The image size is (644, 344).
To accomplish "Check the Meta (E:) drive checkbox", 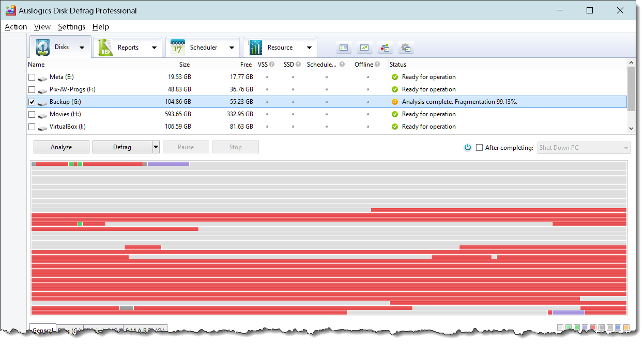I will (x=32, y=77).
